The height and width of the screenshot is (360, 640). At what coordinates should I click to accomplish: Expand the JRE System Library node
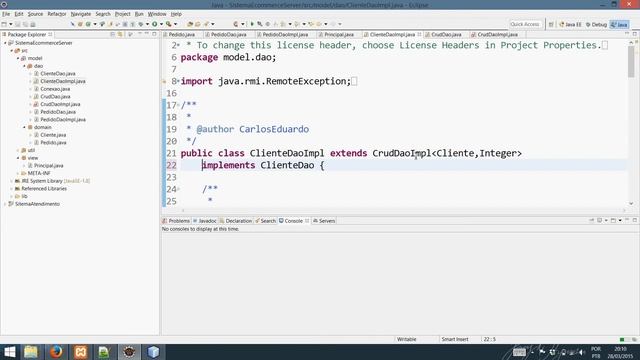click(11, 181)
